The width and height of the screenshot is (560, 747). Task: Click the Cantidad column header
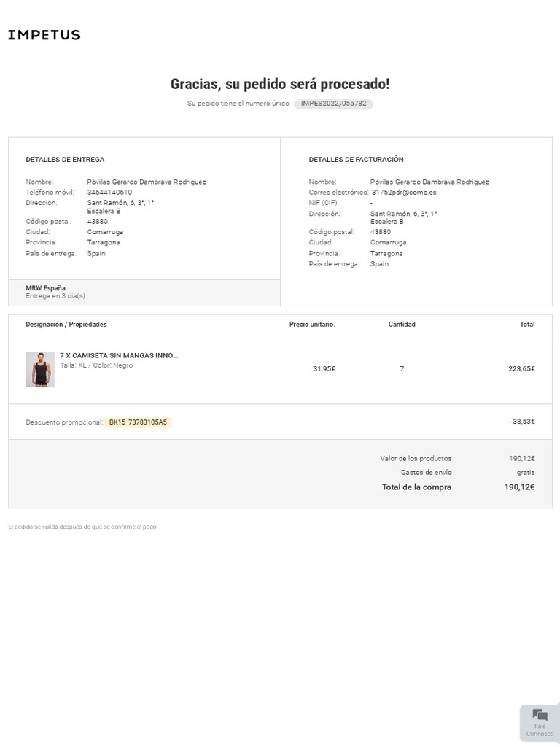(x=402, y=325)
